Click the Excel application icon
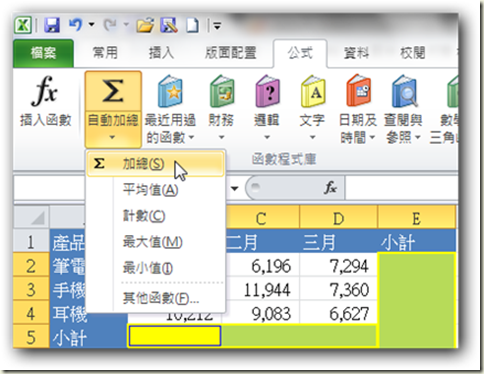 (x=23, y=25)
